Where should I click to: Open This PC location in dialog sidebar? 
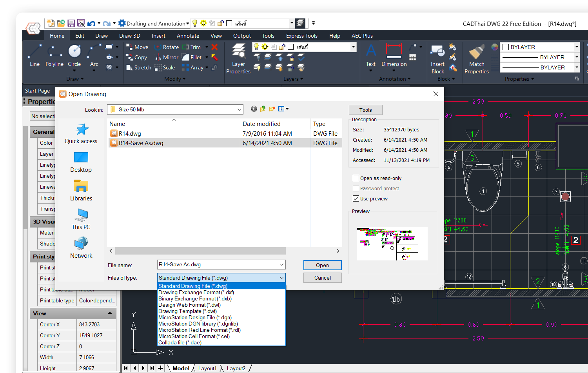pyautogui.click(x=81, y=219)
